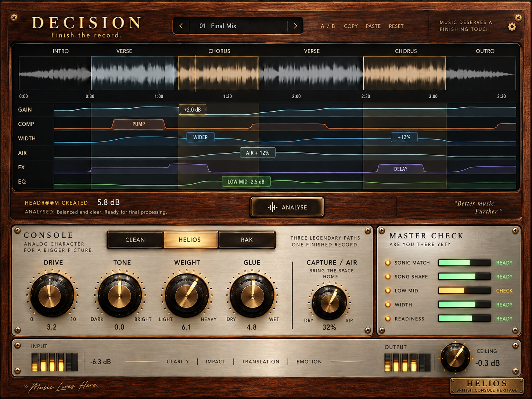Click the INTRO section label

click(61, 51)
